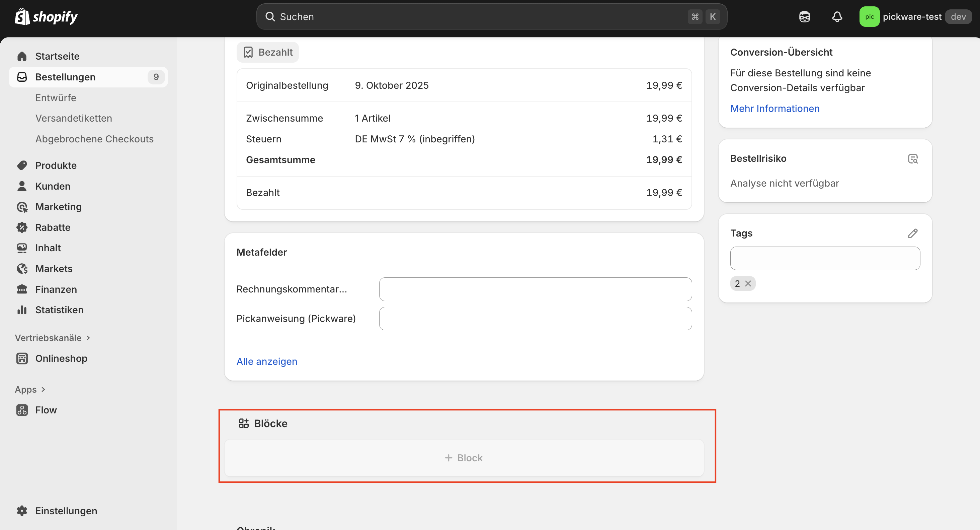Follow the Mehr Informationen link

click(x=774, y=109)
